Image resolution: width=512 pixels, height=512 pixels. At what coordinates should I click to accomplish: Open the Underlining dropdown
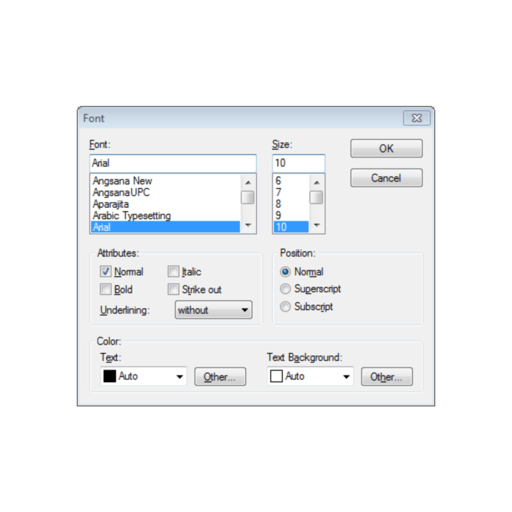(x=214, y=310)
